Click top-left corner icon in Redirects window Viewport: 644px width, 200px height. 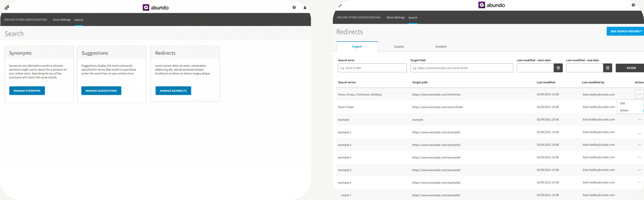[340, 5]
